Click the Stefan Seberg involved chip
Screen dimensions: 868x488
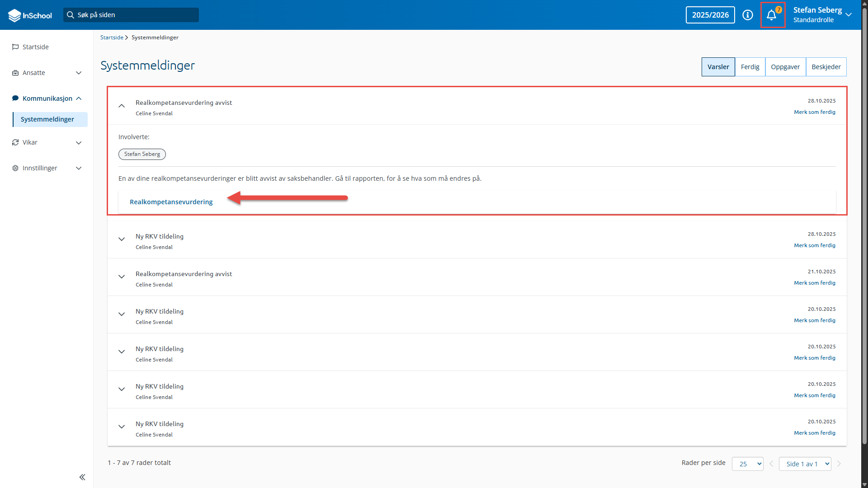click(142, 154)
